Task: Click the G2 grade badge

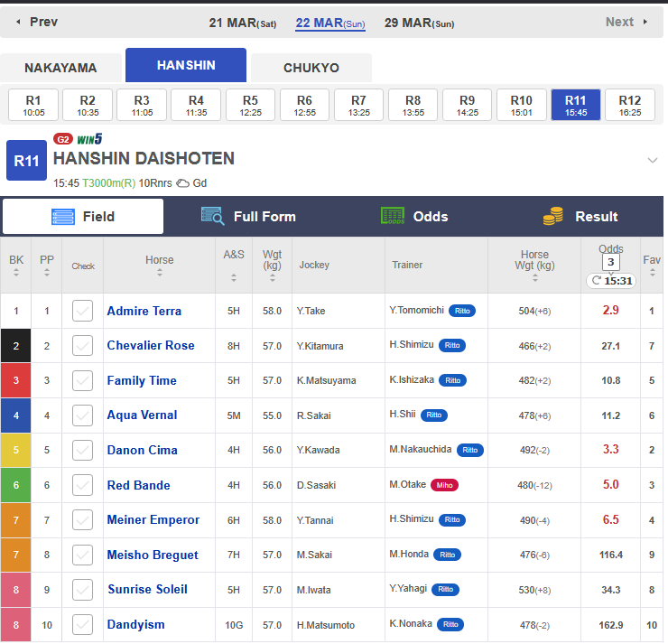Action: pos(62,139)
